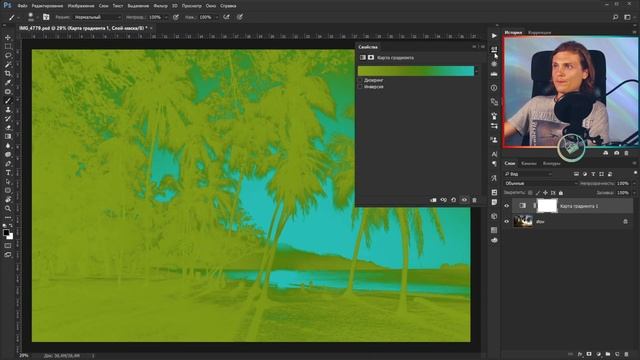Open the search magnifier in options bar
640x360 pixels.
tap(615, 17)
